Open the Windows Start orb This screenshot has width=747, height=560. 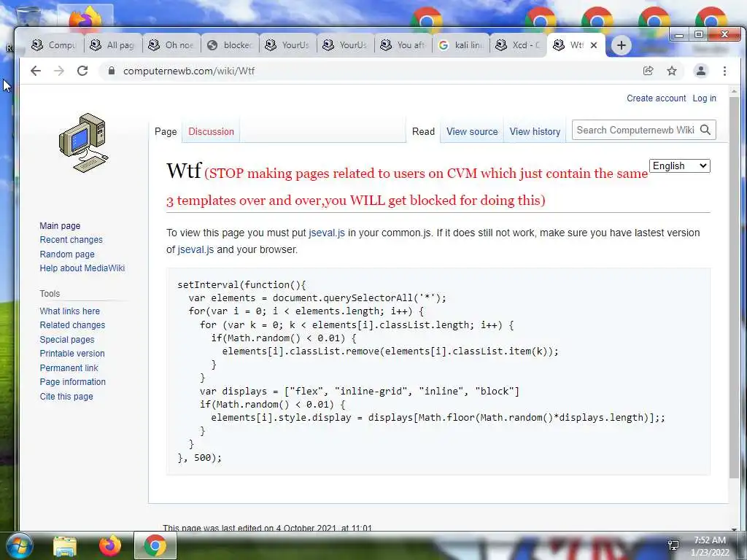(19, 545)
